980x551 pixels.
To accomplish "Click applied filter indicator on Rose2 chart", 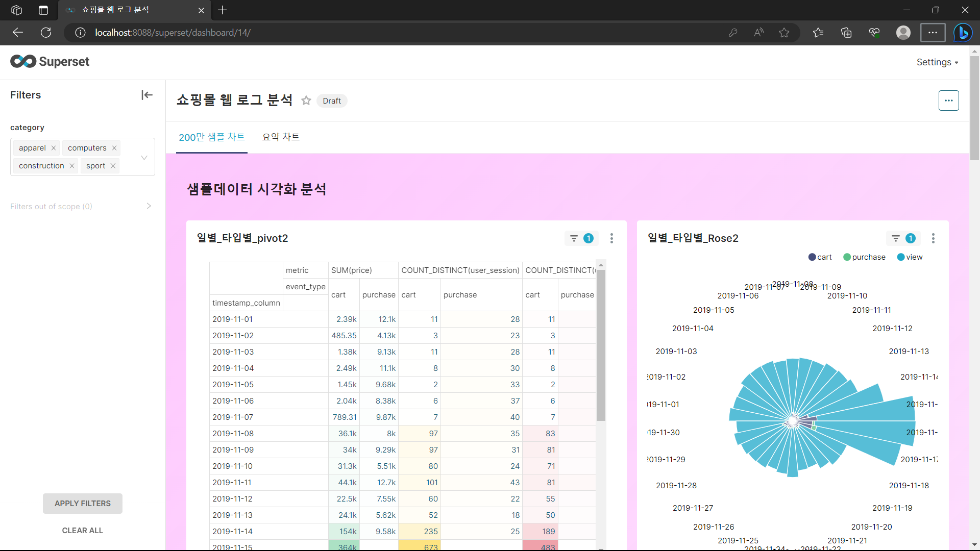I will coord(903,238).
